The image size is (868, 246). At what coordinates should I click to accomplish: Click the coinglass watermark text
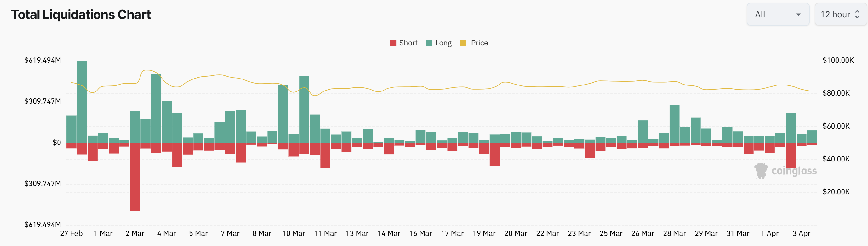794,171
